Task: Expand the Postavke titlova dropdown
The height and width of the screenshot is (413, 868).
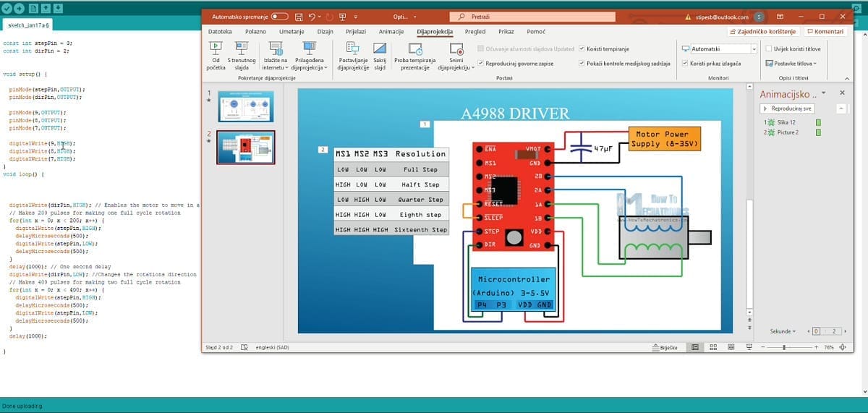Action: point(793,64)
